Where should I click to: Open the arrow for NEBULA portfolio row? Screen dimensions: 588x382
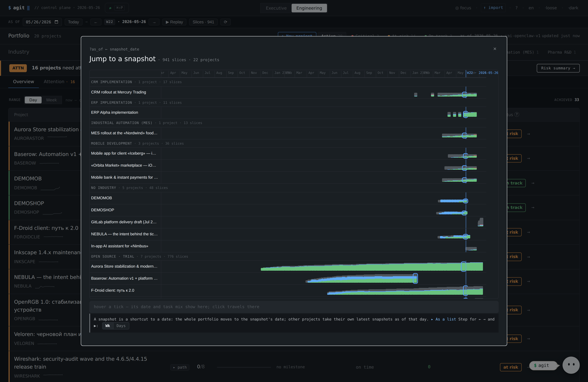coord(529,281)
